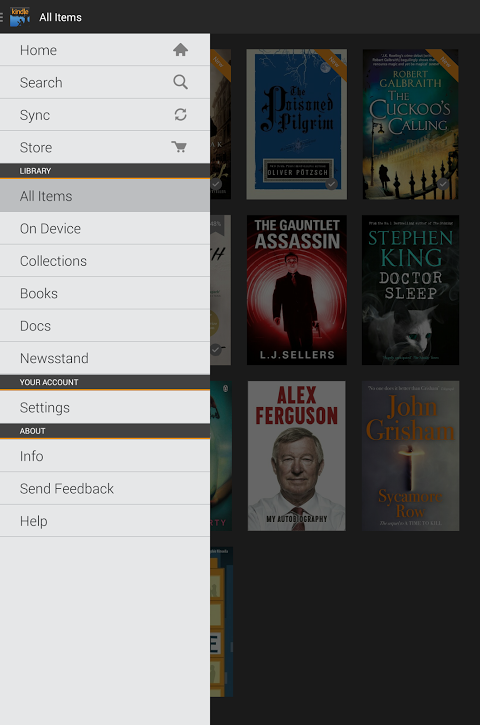Open the Store shopping cart icon
The height and width of the screenshot is (725, 480).
tap(179, 147)
